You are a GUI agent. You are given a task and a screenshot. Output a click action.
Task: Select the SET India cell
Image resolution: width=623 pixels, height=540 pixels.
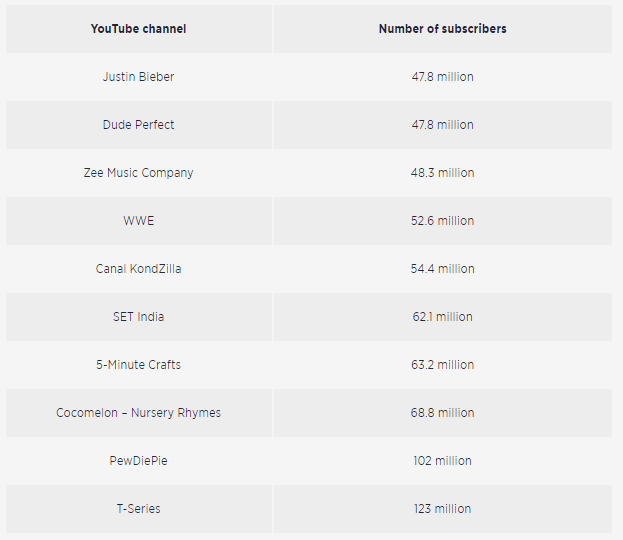pos(138,317)
